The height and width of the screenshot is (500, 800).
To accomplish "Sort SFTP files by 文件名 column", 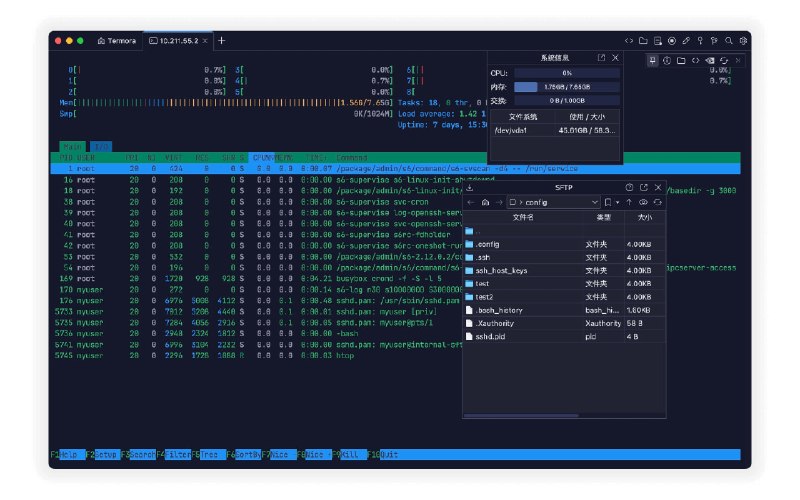I will [523, 217].
